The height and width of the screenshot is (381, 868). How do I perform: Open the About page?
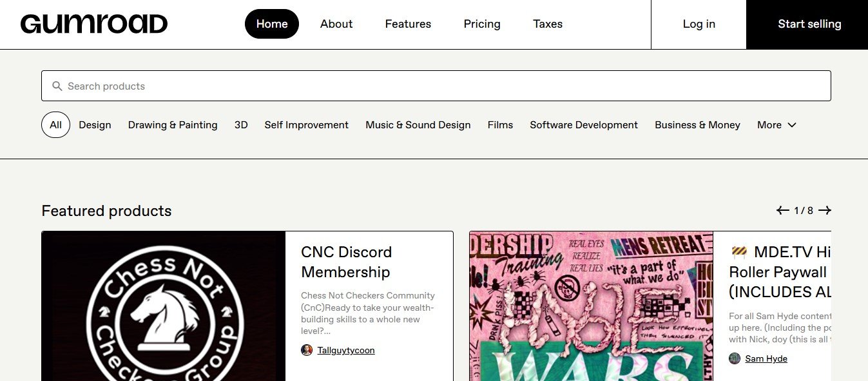tap(336, 24)
